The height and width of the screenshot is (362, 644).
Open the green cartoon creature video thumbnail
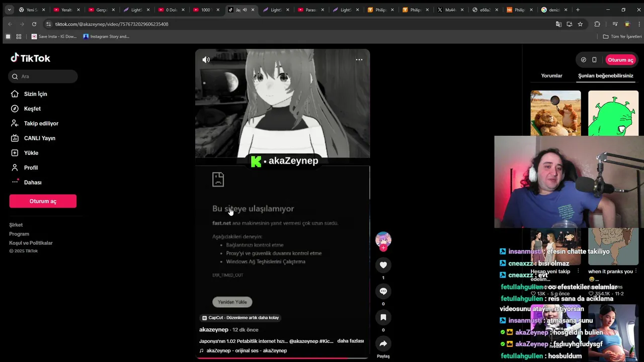click(613, 113)
